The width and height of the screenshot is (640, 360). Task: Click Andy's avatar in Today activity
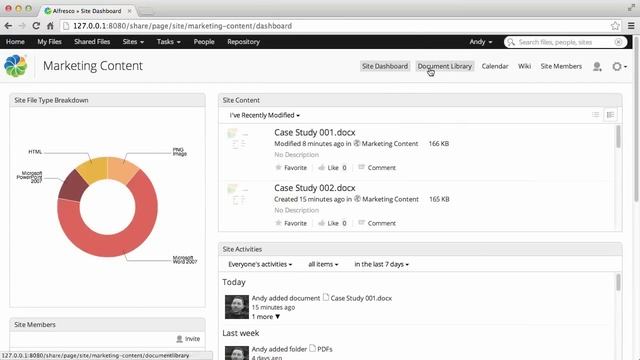(x=237, y=307)
